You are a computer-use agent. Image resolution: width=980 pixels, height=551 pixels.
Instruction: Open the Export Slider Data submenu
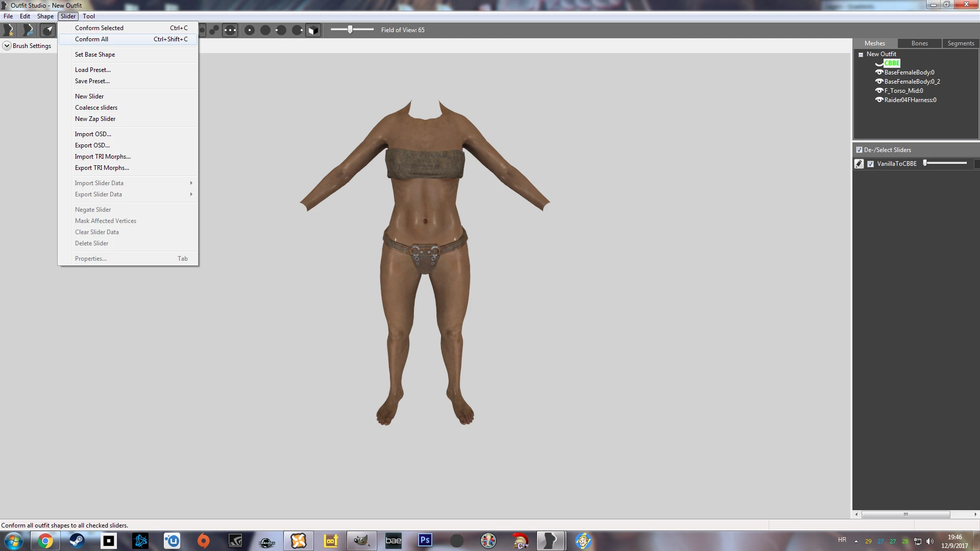coord(128,194)
